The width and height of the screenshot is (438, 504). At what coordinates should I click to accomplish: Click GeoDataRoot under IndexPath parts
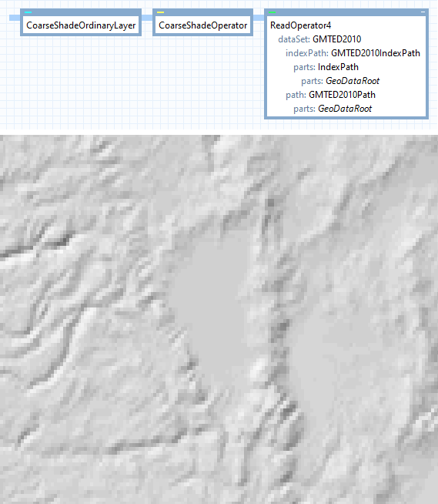pyautogui.click(x=353, y=81)
